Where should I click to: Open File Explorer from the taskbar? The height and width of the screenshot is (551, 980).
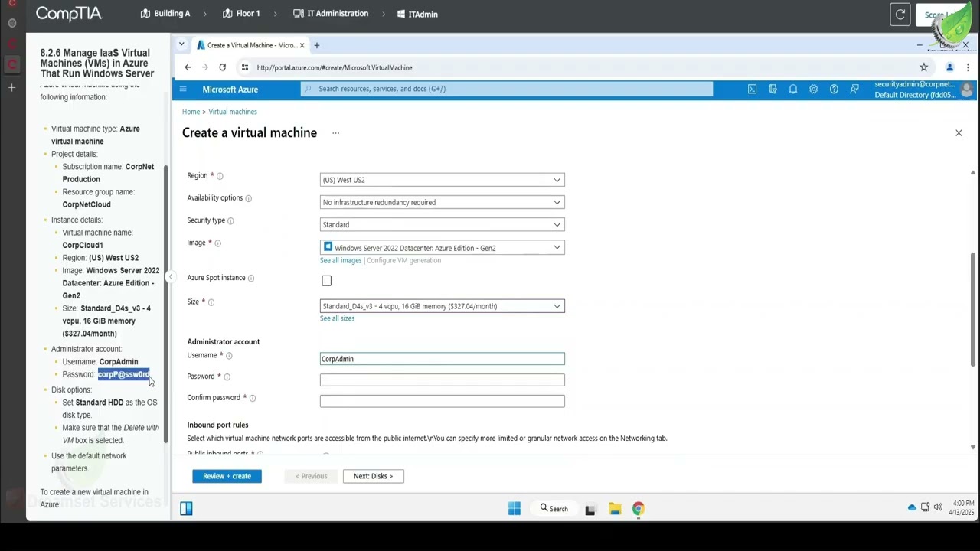pyautogui.click(x=615, y=509)
